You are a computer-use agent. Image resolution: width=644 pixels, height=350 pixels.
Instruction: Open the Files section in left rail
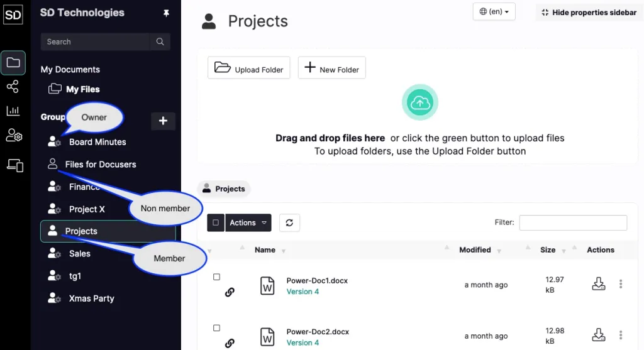(x=13, y=63)
